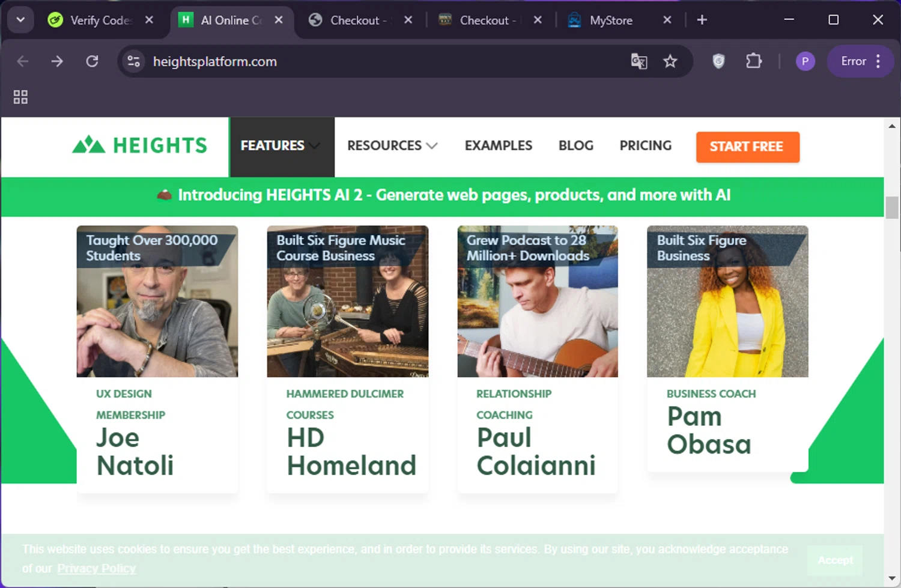
Task: Open the Error browser menu button
Action: [x=860, y=61]
